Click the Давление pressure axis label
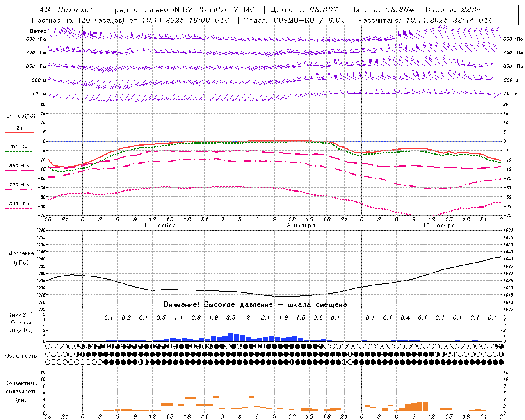525x420 pixels. pyautogui.click(x=21, y=253)
